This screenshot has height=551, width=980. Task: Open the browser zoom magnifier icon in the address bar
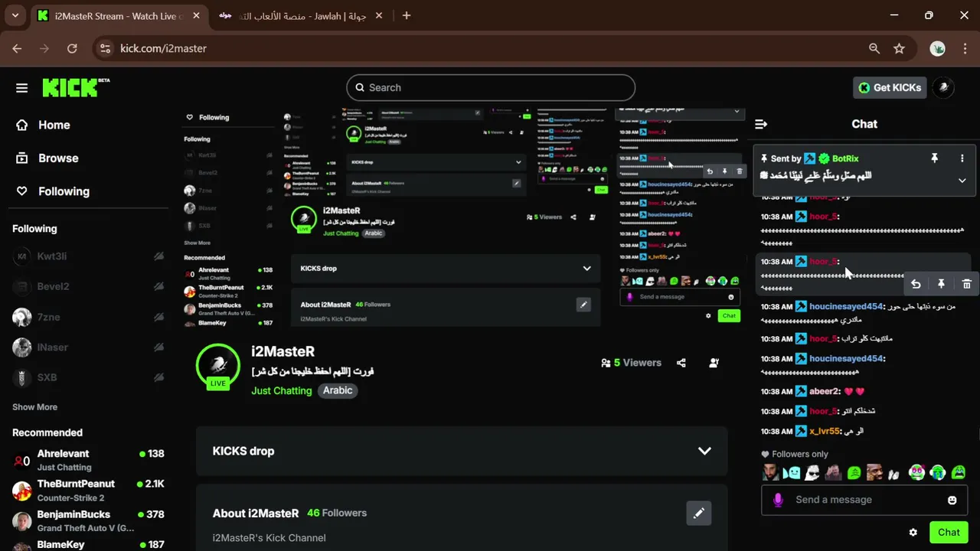(x=874, y=48)
